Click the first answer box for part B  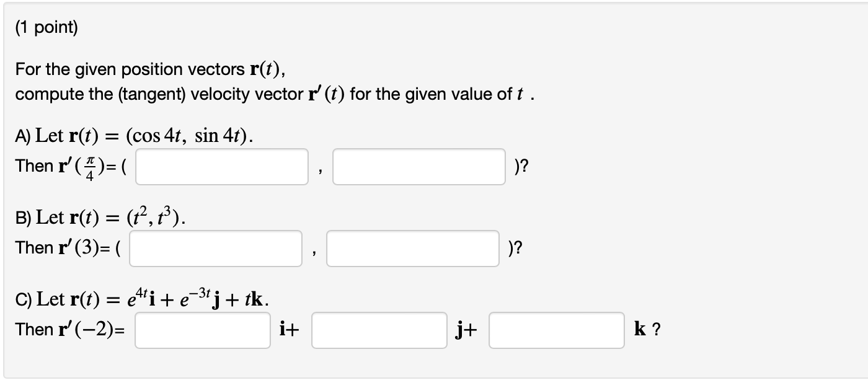coord(215,248)
